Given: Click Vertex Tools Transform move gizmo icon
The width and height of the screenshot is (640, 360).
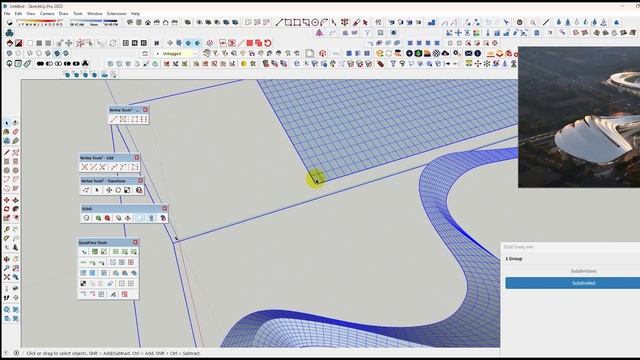Looking at the screenshot, I should [x=109, y=190].
